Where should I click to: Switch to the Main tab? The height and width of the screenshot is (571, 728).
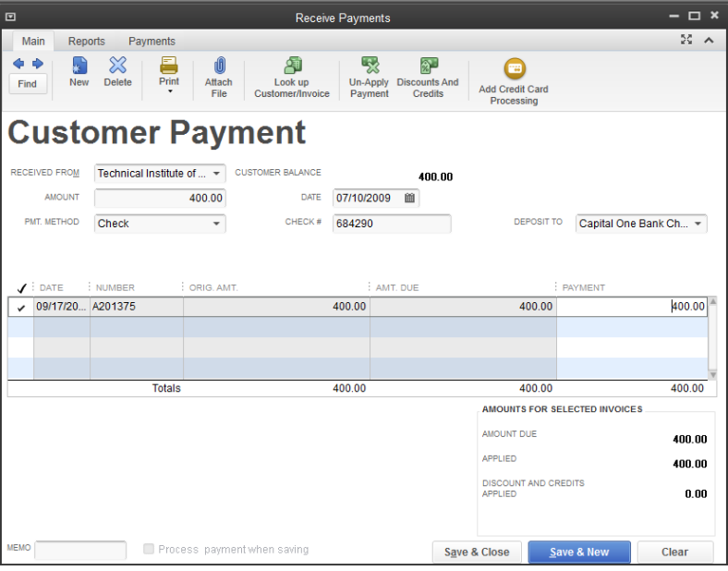coord(33,42)
